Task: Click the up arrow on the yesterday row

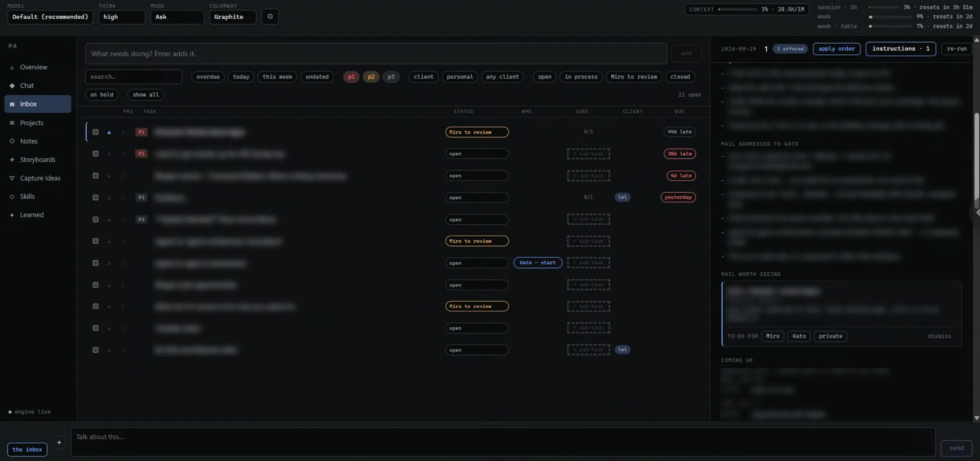Action: [109, 198]
